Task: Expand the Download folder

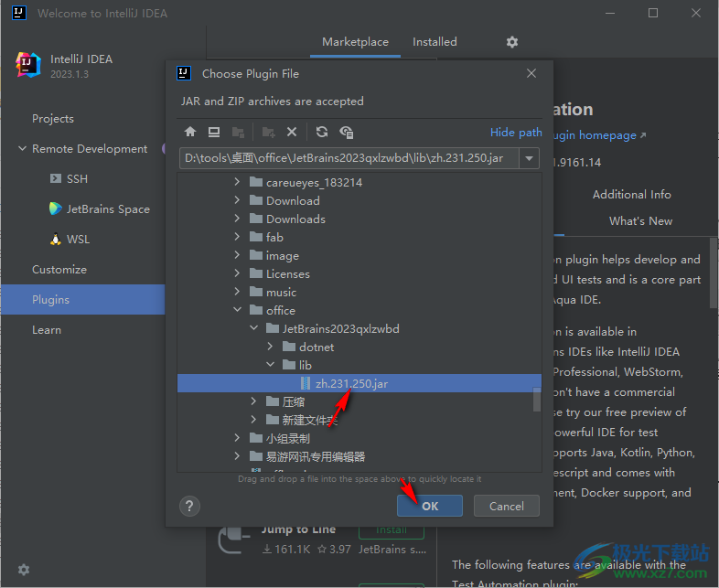Action: [237, 200]
